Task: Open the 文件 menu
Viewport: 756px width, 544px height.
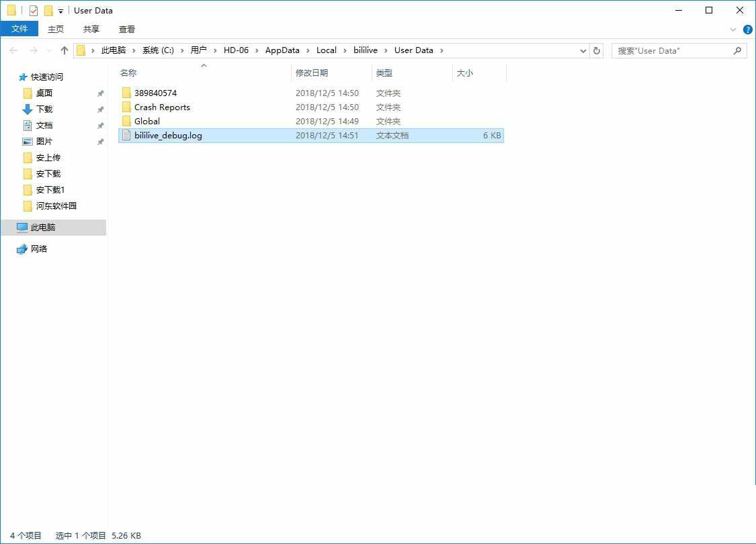Action: tap(19, 29)
